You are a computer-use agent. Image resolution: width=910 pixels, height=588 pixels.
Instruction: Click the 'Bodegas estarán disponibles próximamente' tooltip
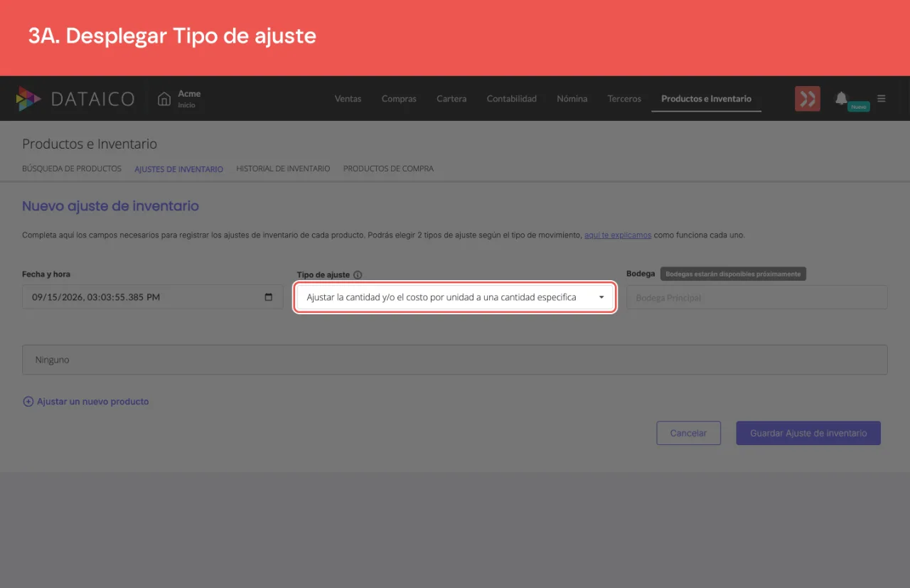point(733,274)
